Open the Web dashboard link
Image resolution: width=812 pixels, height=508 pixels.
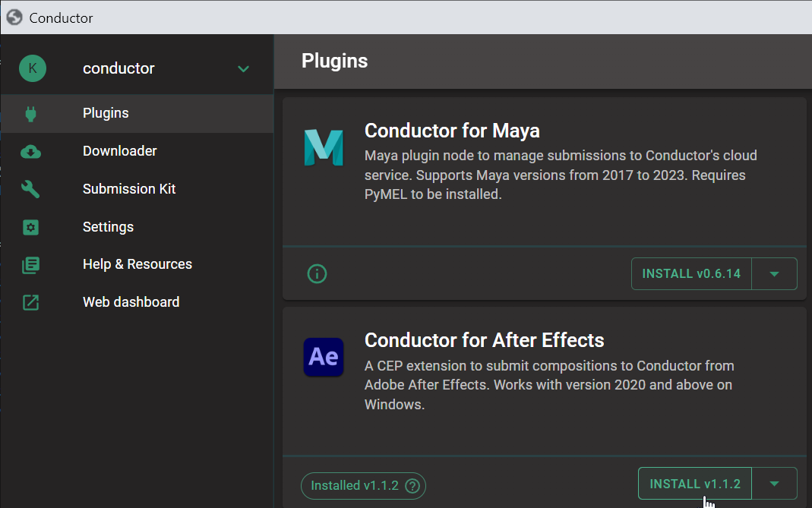click(137, 302)
